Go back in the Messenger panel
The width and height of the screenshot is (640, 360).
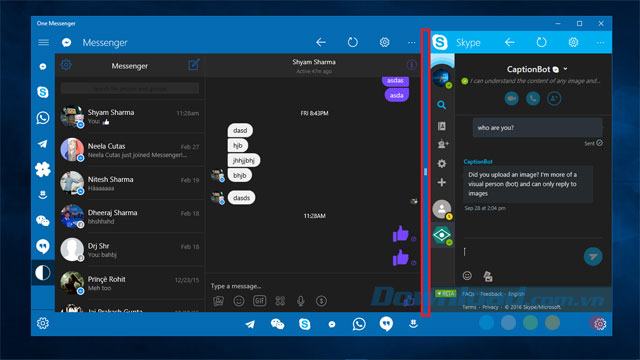(321, 42)
